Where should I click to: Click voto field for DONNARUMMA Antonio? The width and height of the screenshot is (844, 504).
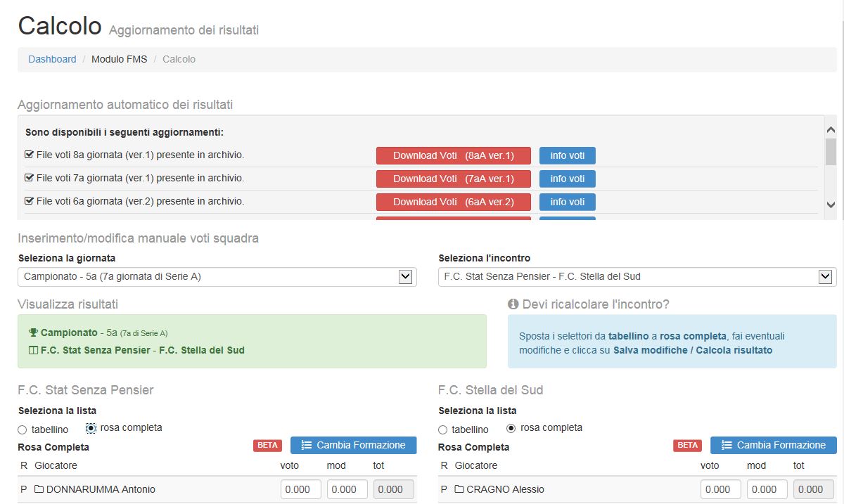[300, 489]
